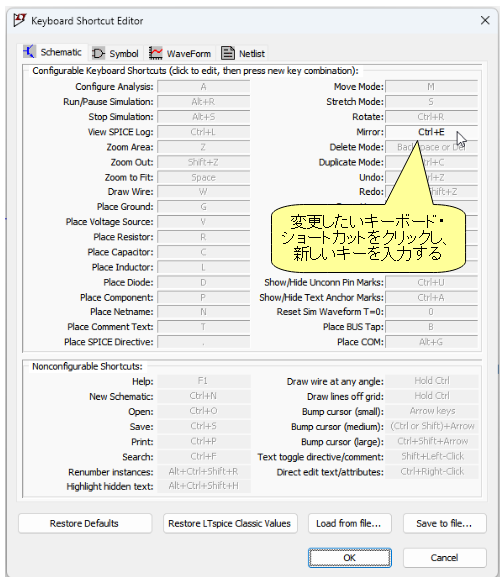Edit the Place Inductor shortcut field
This screenshot has width=502, height=584.
203,267
